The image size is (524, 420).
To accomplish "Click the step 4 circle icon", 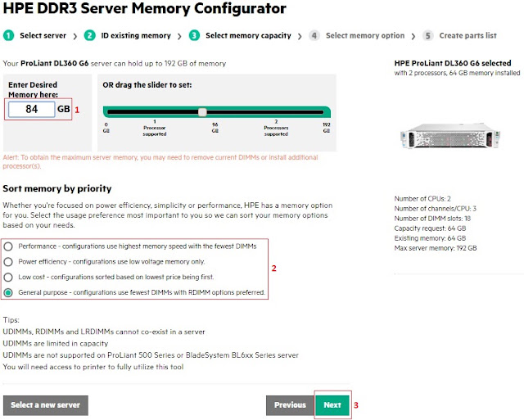I will pos(314,35).
